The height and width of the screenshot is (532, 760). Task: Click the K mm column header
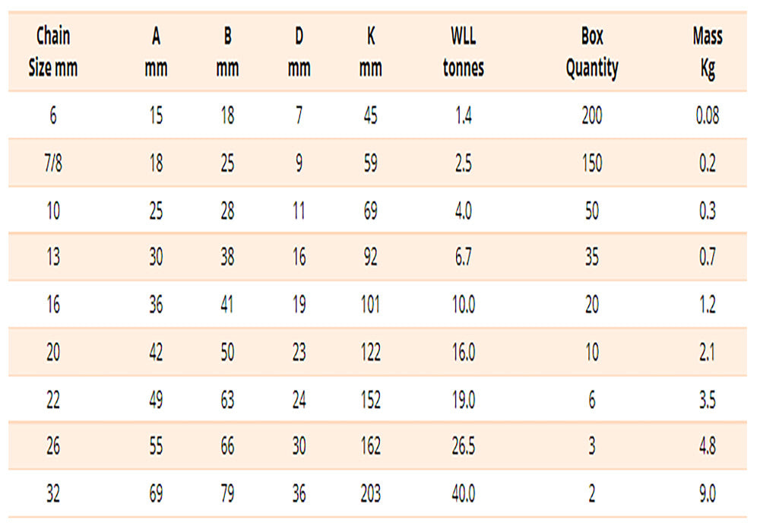tap(370, 52)
